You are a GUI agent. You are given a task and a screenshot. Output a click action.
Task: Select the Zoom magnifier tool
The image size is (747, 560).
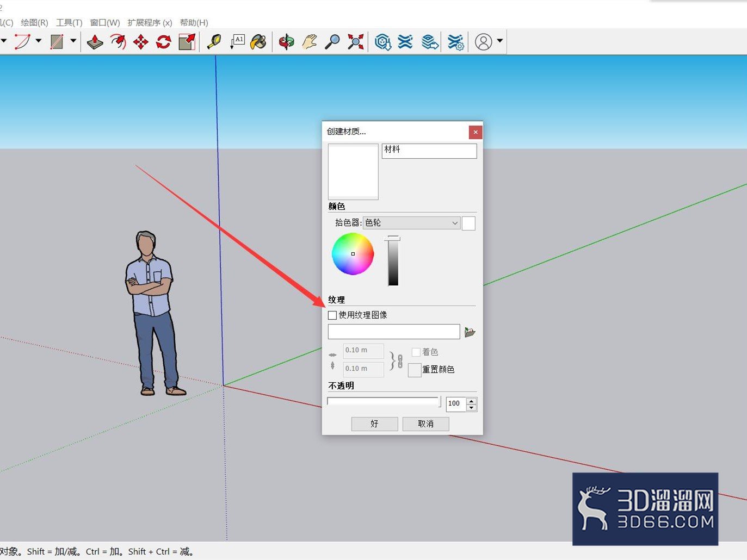coord(332,42)
